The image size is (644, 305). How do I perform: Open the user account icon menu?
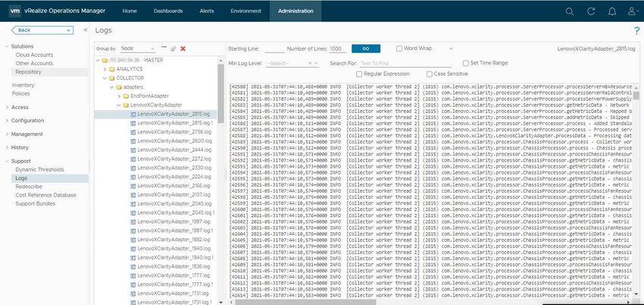tap(633, 11)
